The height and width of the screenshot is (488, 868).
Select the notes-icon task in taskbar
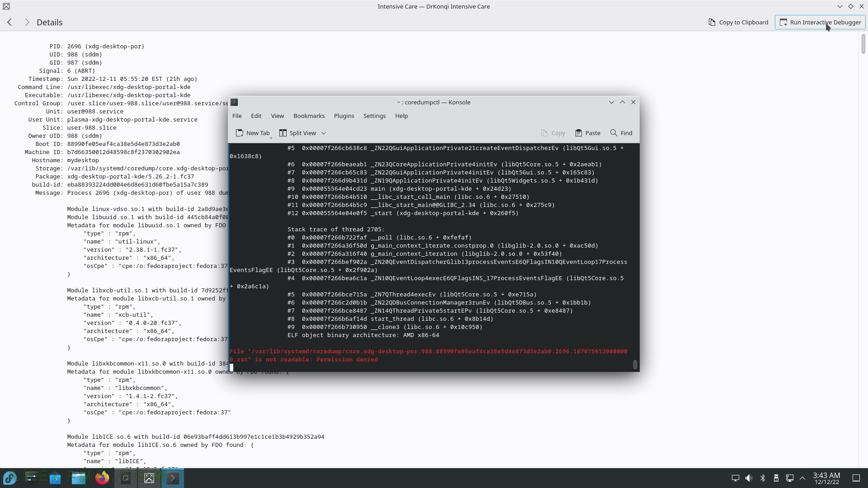coord(126,478)
